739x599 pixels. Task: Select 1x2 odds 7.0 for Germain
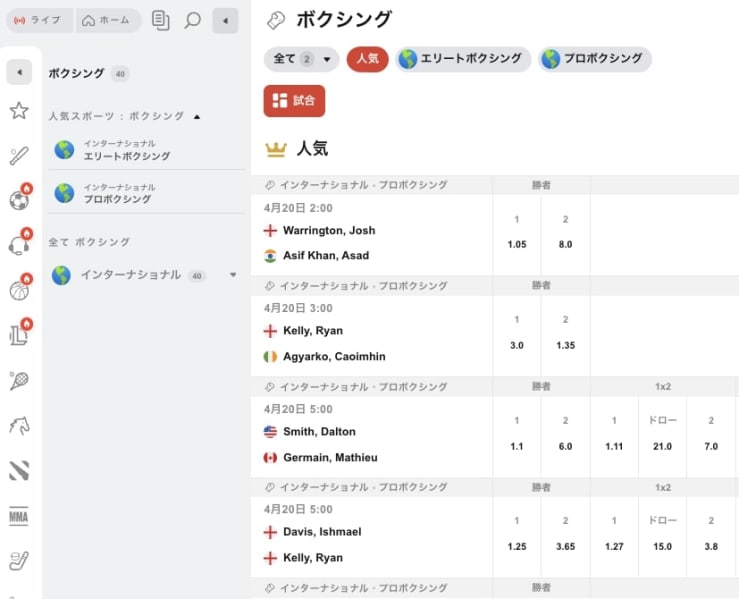(x=711, y=436)
